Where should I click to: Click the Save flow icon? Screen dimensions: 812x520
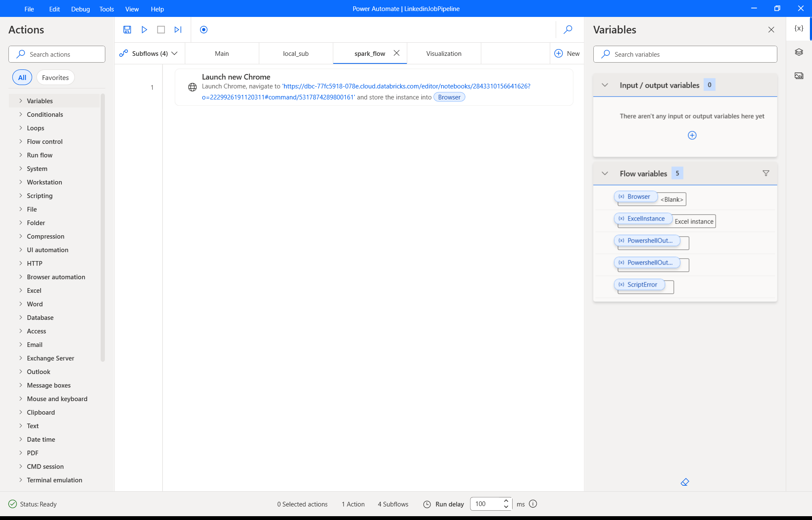pyautogui.click(x=127, y=30)
